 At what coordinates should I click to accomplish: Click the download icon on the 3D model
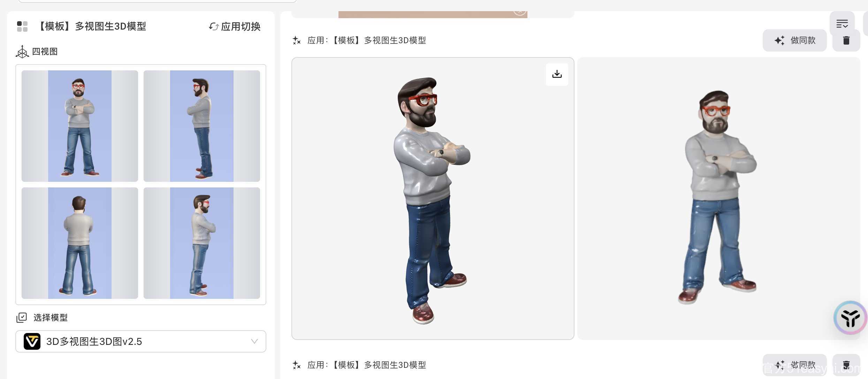pyautogui.click(x=557, y=74)
